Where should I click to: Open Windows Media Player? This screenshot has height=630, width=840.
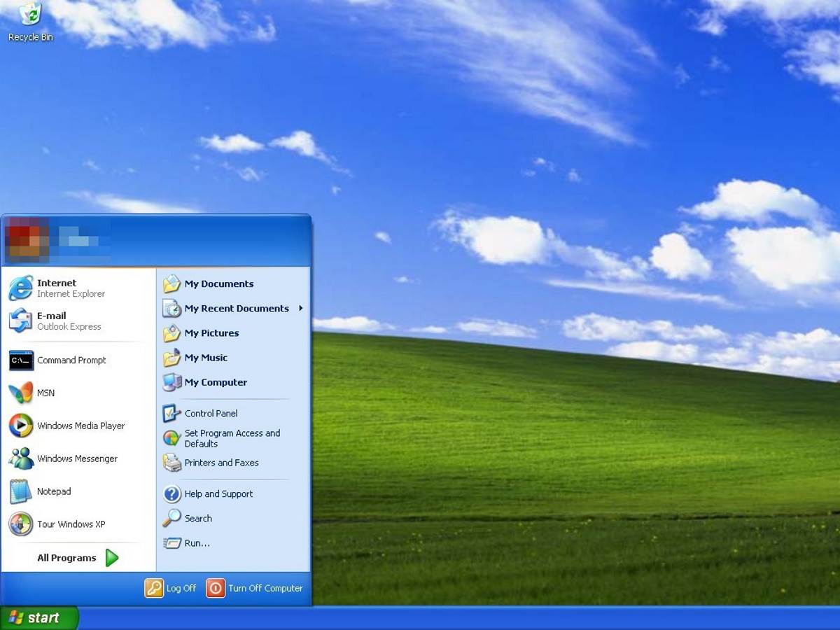(83, 426)
